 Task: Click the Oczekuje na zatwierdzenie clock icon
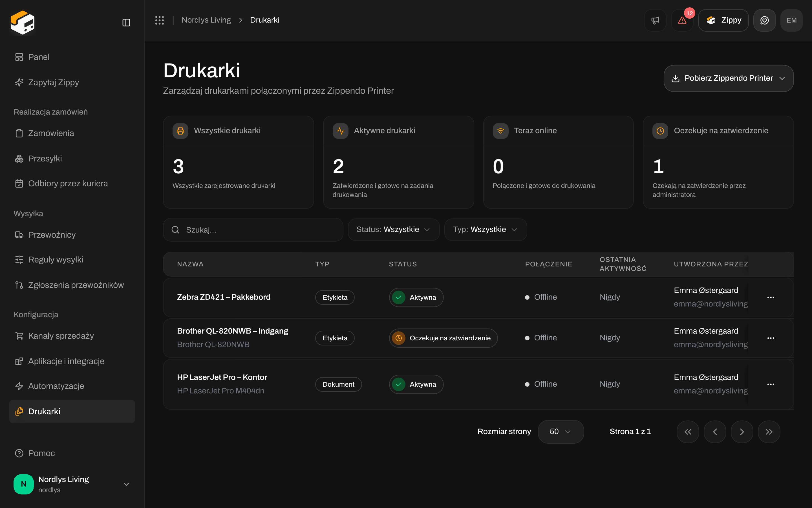point(660,131)
